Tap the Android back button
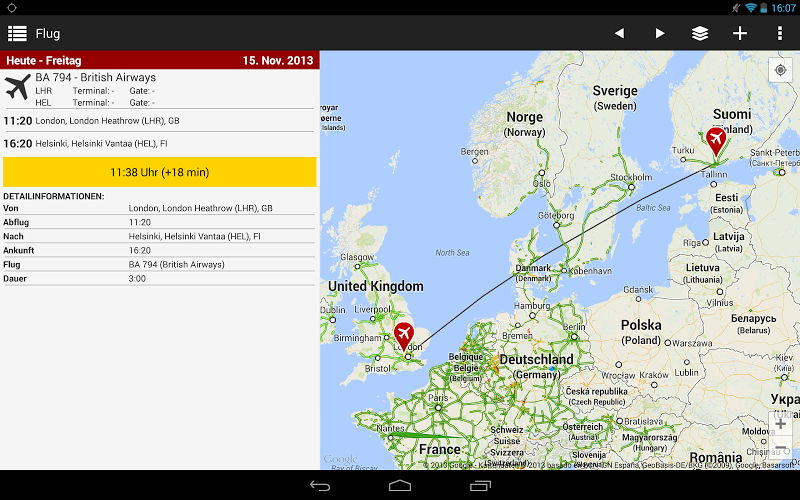Viewport: 800px width, 500px height. 320,486
